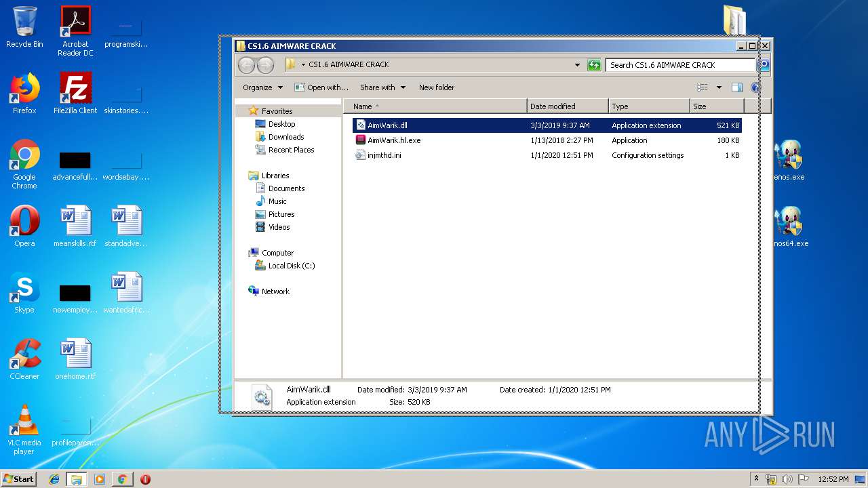Click the taskbar clock showing 12:52 PM

833,479
